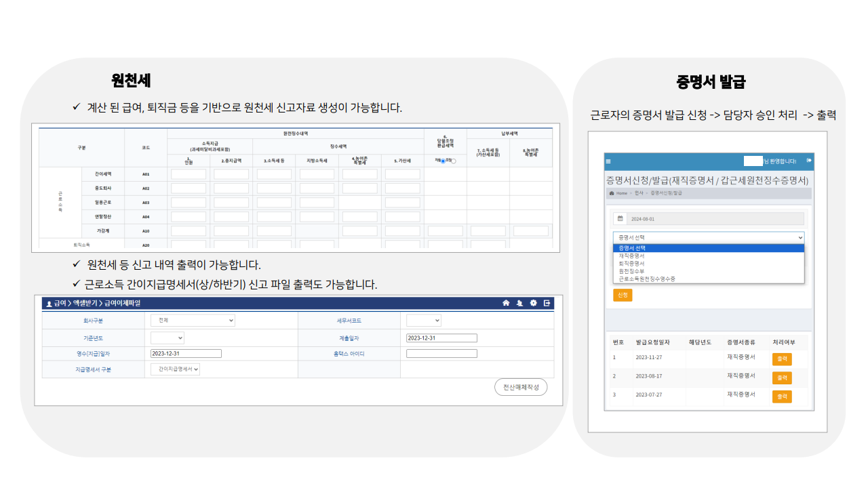The height and width of the screenshot is (488, 868).
Task: Click the home icon on 급여이체파일 toolbar
Action: tap(506, 303)
